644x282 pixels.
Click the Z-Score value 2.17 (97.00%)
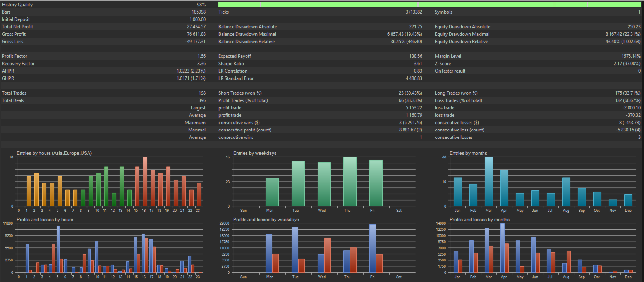pyautogui.click(x=627, y=64)
